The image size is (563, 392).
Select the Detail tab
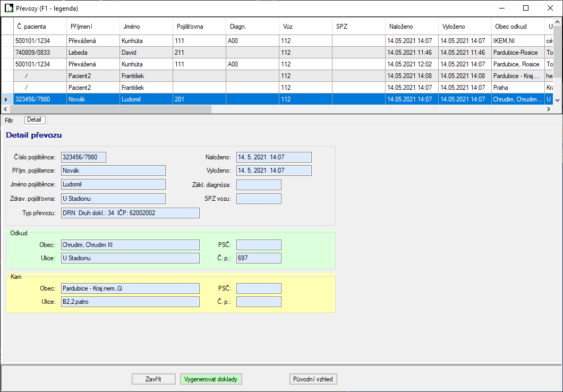34,120
